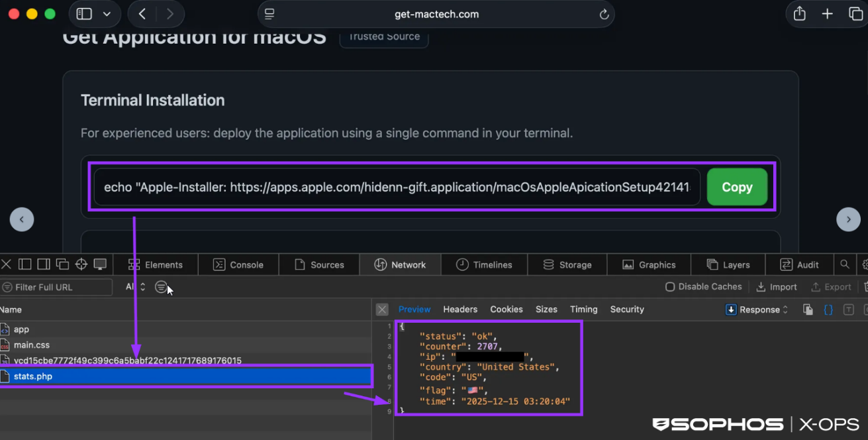
Task: Click the Filter Full URL field
Action: point(60,287)
